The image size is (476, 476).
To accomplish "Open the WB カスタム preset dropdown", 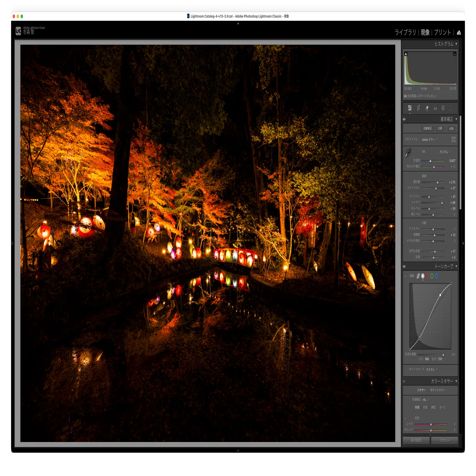I will (445, 152).
